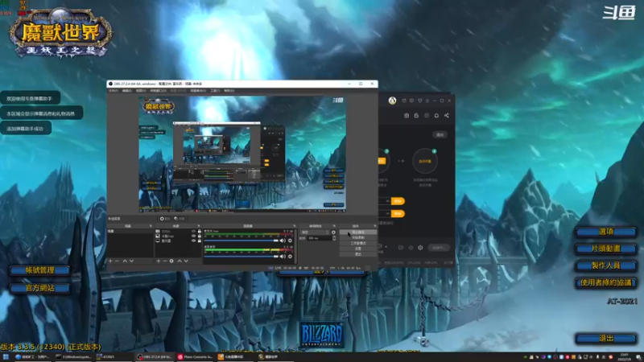Click the second button in OBS Controls panel
644x362 pixels.
357,237
